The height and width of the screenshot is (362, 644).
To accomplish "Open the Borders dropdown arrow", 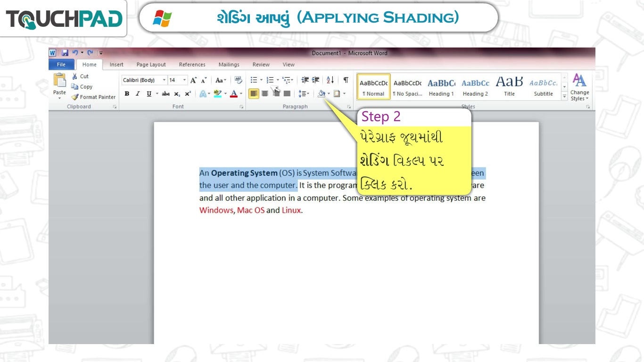I will tap(344, 94).
